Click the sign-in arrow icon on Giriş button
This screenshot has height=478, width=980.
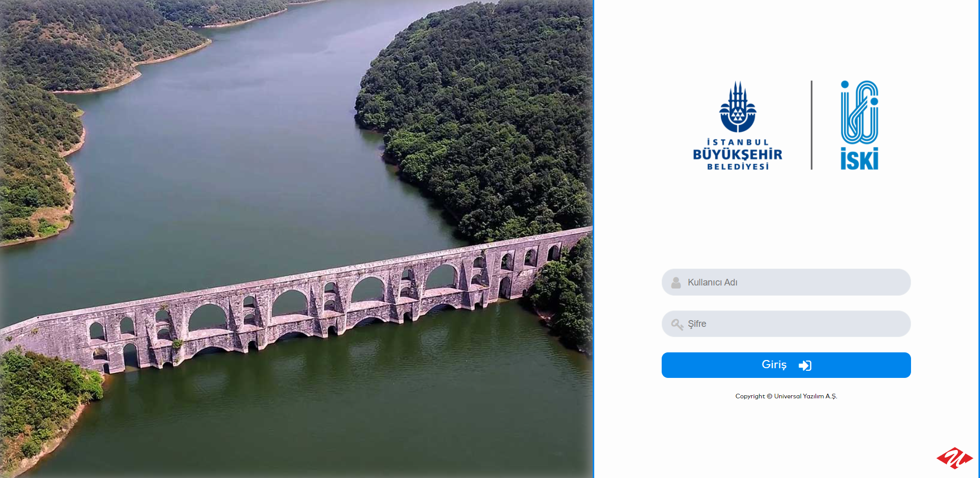tap(805, 365)
